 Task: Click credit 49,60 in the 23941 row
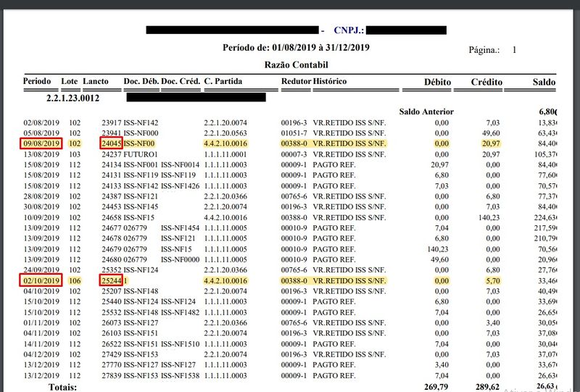click(492, 133)
